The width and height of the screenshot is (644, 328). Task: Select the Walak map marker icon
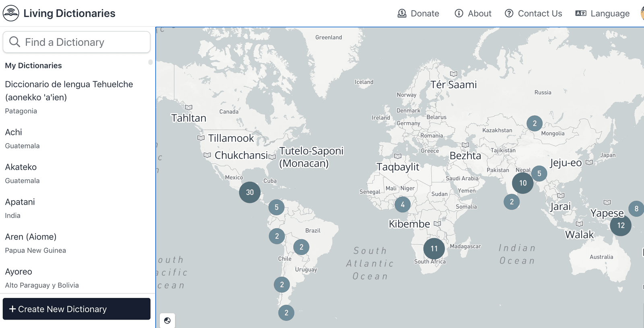point(579,224)
